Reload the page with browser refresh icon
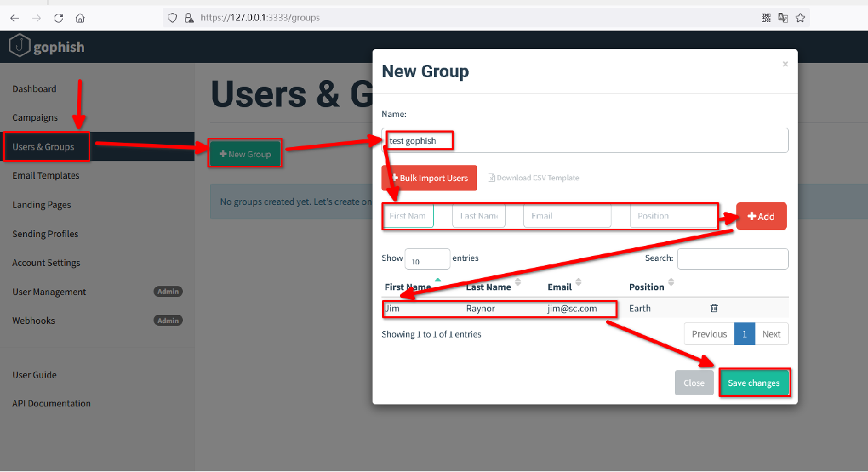This screenshot has width=868, height=472. point(59,18)
